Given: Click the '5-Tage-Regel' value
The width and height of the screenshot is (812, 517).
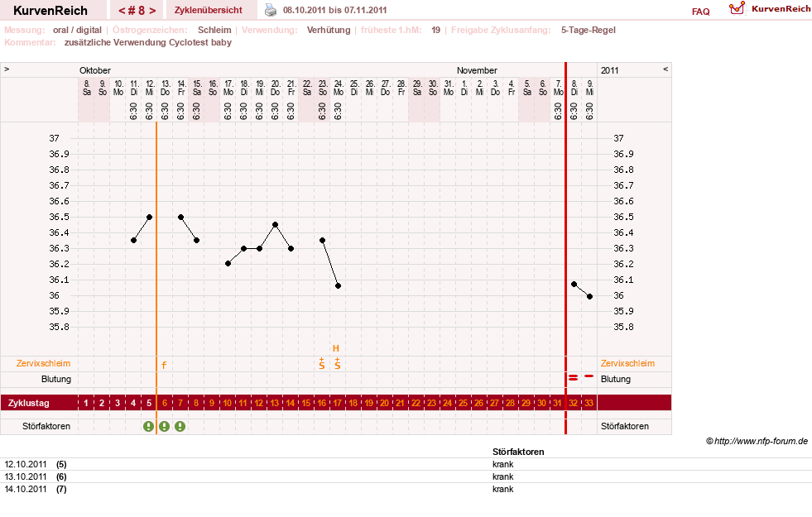Looking at the screenshot, I should (589, 30).
